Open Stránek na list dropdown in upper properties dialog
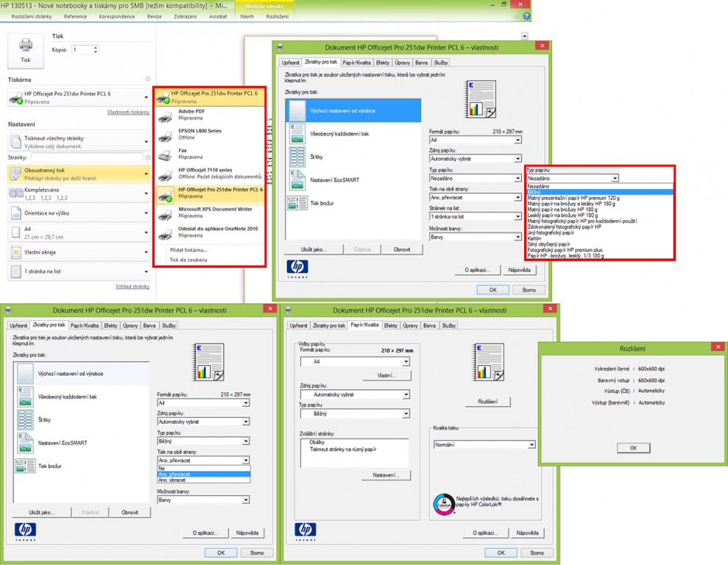This screenshot has height=565, width=728. [x=476, y=216]
